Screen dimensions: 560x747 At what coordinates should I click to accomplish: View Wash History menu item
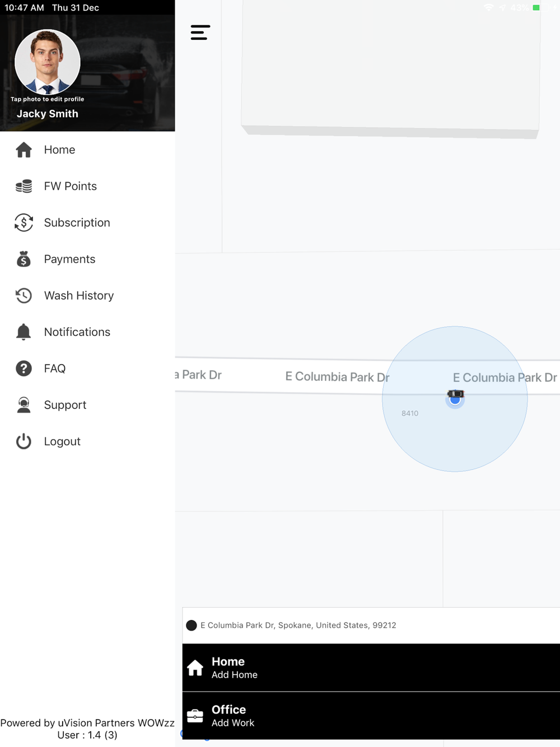coord(87,296)
